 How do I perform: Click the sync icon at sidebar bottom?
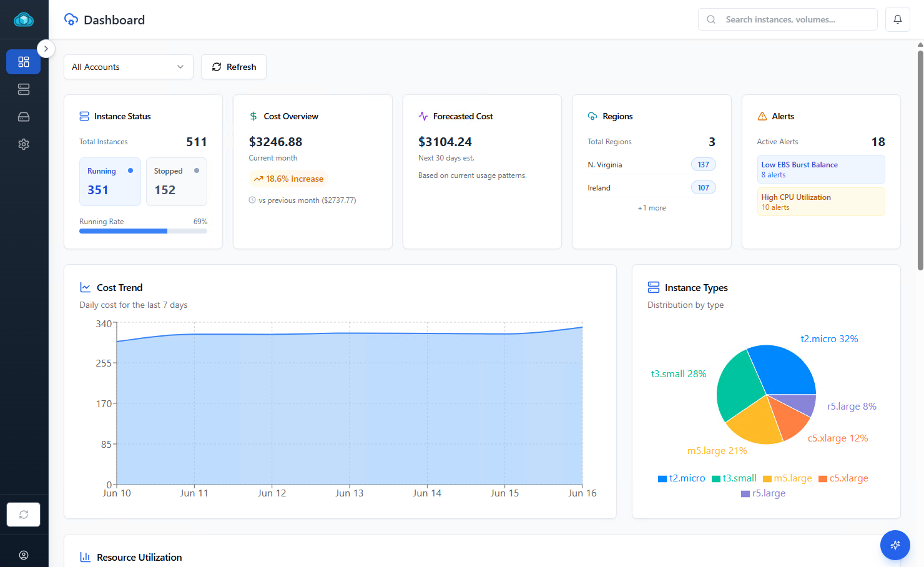[24, 514]
